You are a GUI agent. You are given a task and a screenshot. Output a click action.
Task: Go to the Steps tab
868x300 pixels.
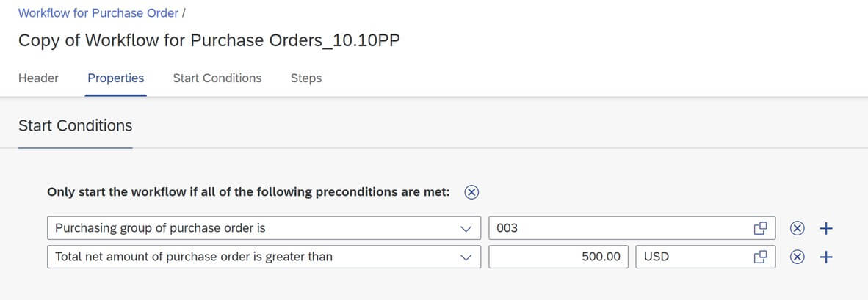(x=306, y=78)
